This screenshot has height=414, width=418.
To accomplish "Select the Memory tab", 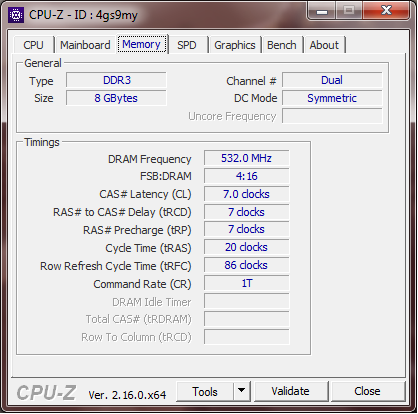I will point(141,44).
